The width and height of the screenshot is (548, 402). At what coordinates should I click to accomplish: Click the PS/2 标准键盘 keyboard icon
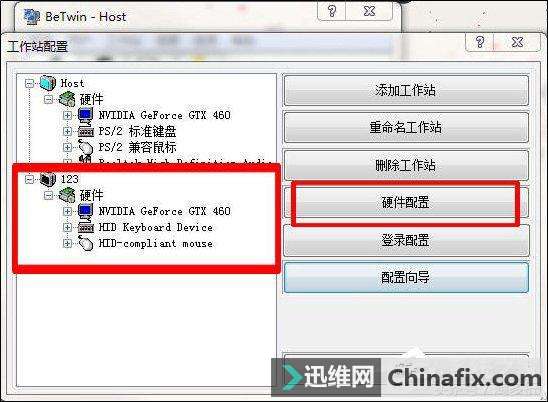pyautogui.click(x=85, y=132)
